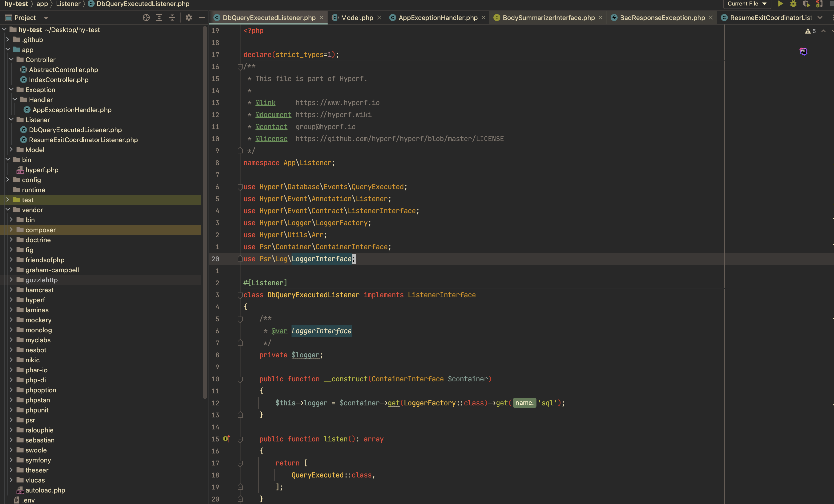834x504 pixels.
Task: Expand the .github folder
Action: 8,40
